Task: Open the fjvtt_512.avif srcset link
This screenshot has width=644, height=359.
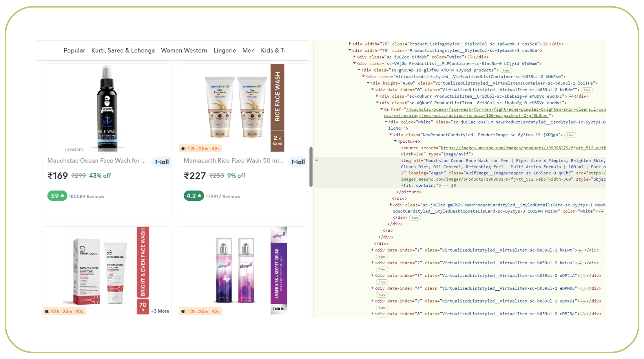Action: coord(503,151)
